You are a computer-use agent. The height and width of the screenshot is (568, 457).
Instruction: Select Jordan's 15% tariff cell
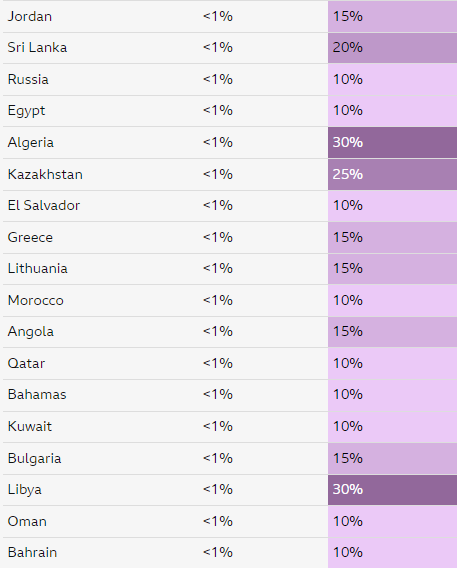point(393,16)
